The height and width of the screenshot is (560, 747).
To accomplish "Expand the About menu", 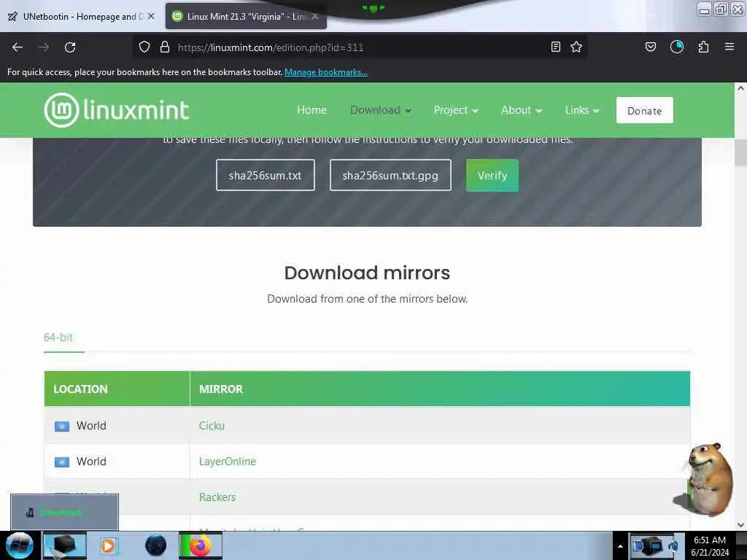I will point(521,110).
